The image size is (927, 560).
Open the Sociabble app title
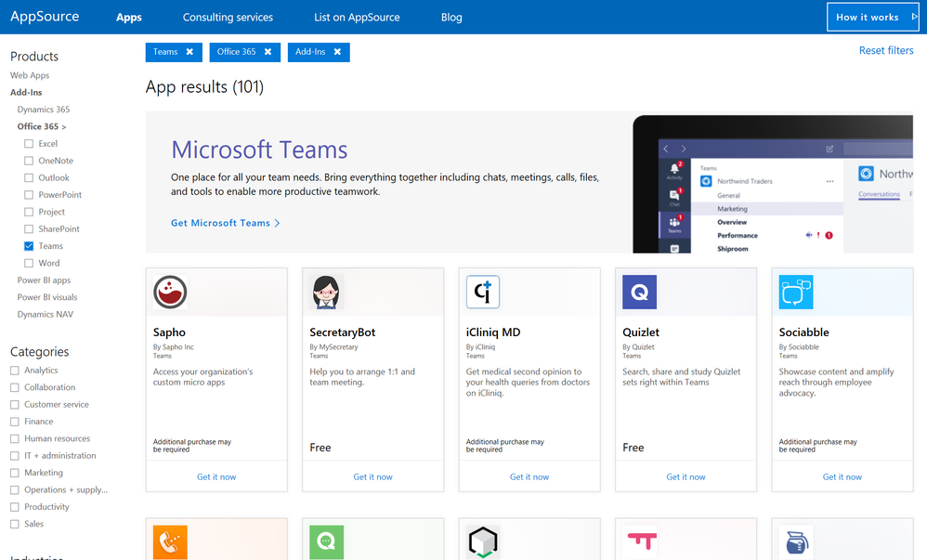[x=804, y=332]
